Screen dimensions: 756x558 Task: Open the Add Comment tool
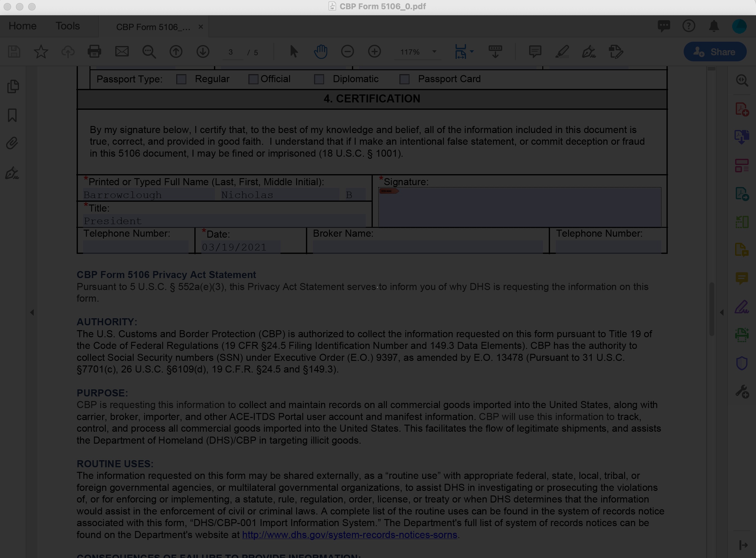coord(535,52)
